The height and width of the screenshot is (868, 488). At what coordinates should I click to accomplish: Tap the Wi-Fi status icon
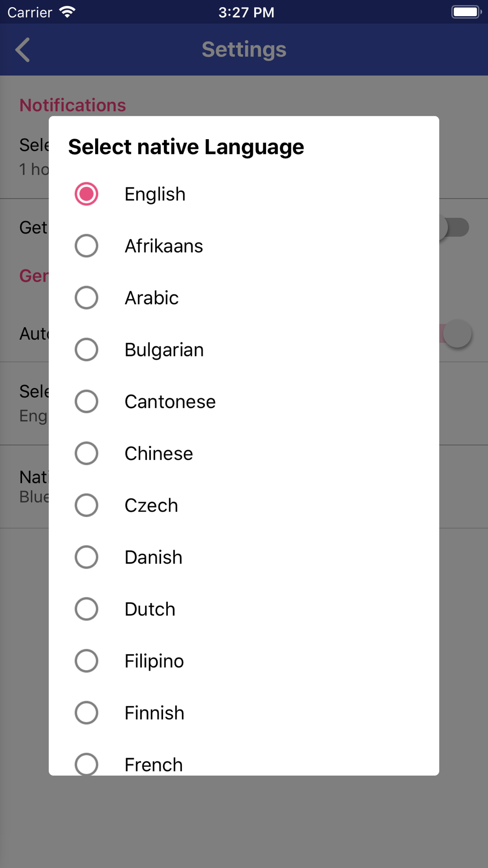[x=67, y=12]
